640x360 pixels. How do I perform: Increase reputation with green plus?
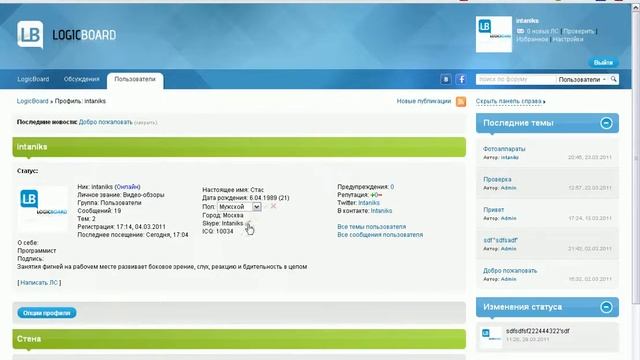[373, 195]
